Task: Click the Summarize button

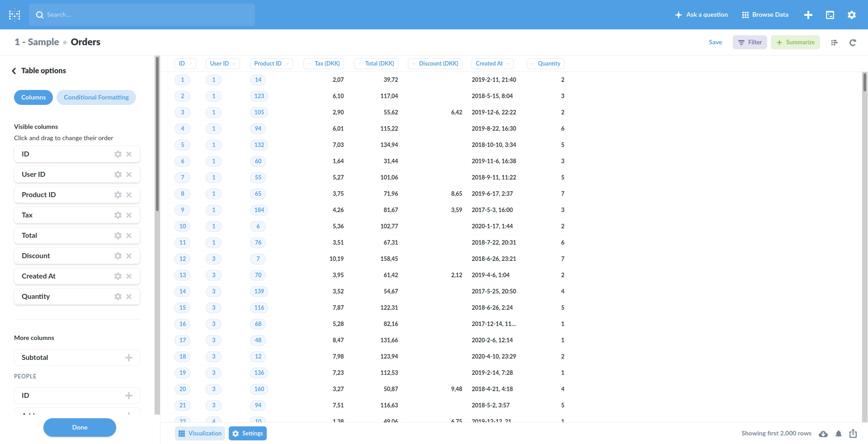Action: click(x=795, y=42)
